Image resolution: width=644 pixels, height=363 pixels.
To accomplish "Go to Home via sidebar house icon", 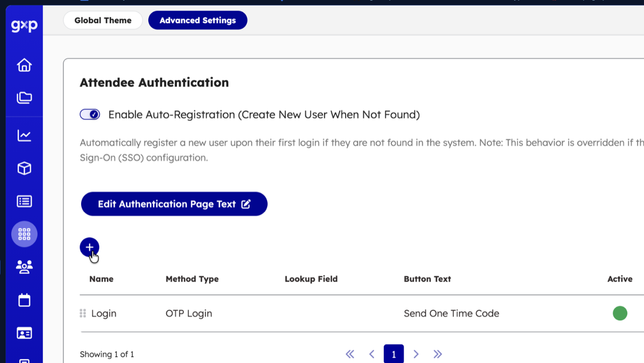I will point(24,65).
